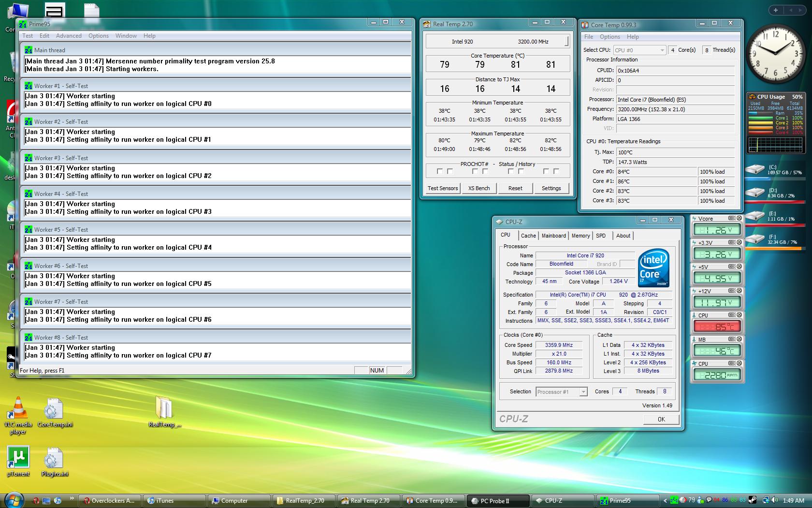Toggle first PROCHOT# status checkbox
Screen dimensions: 812x508
click(x=439, y=171)
